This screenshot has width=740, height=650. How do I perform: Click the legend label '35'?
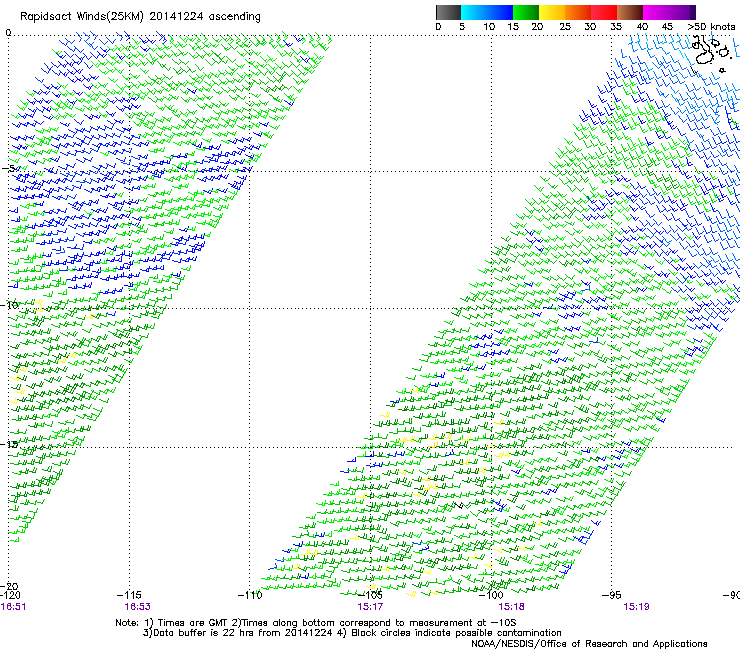coord(616,27)
